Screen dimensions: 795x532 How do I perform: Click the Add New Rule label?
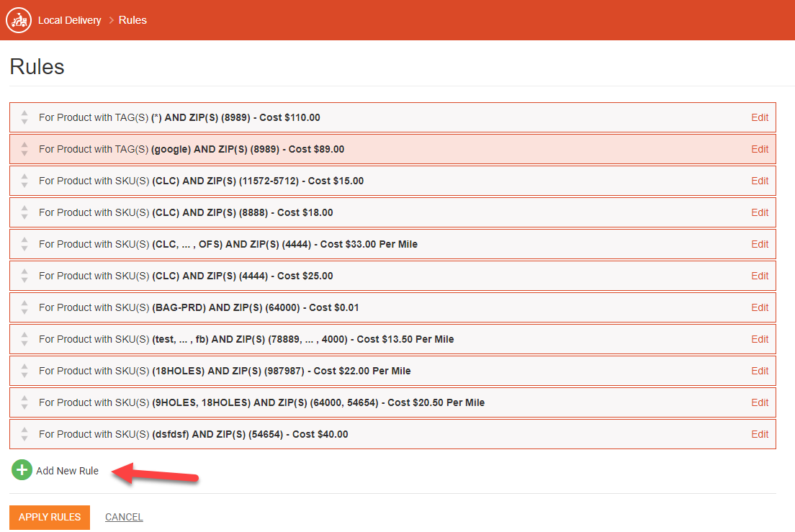click(x=68, y=471)
